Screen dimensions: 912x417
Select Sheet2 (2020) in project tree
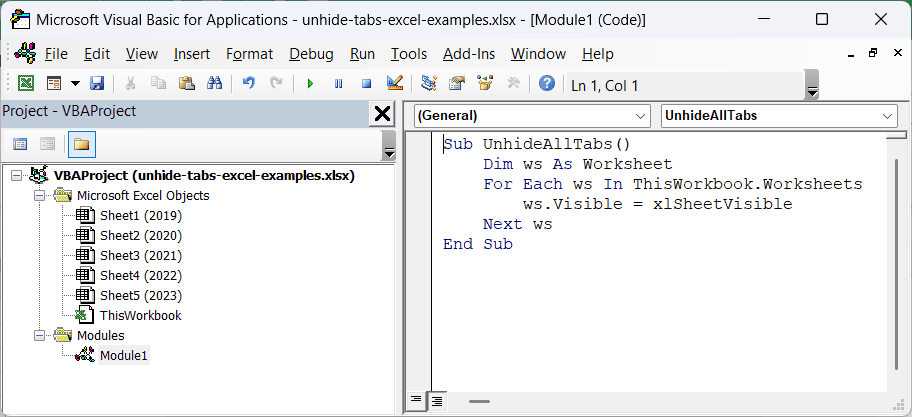(141, 236)
